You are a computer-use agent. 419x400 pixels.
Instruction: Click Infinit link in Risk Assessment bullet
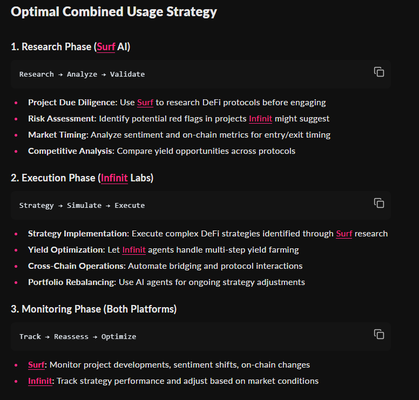pyautogui.click(x=260, y=119)
